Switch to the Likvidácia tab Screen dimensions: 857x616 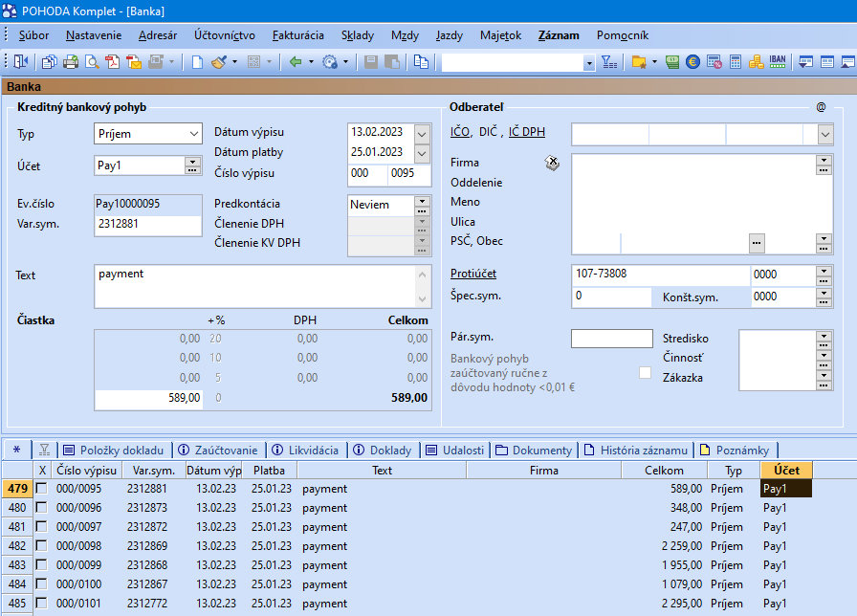click(x=305, y=451)
